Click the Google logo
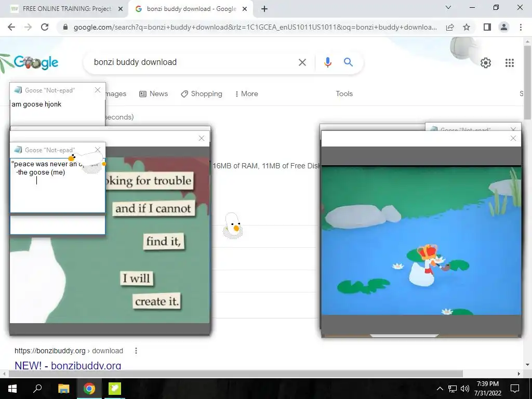Screen dimensions: 532x399 click(36, 62)
